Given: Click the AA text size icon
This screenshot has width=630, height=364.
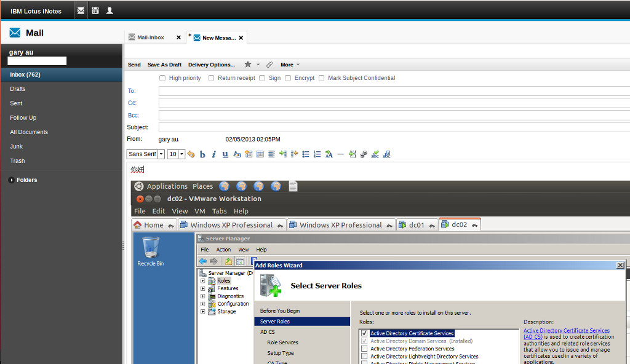Looking at the screenshot, I should [329, 154].
